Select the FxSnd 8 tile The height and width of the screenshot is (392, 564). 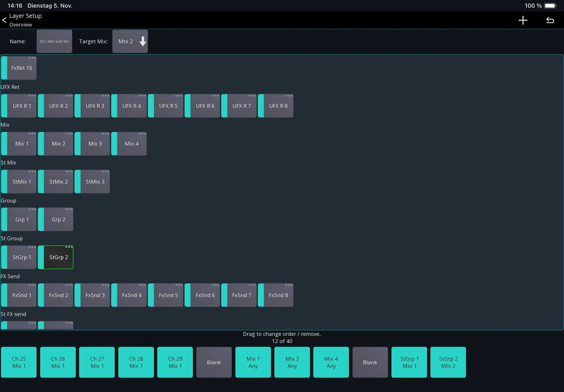275,295
